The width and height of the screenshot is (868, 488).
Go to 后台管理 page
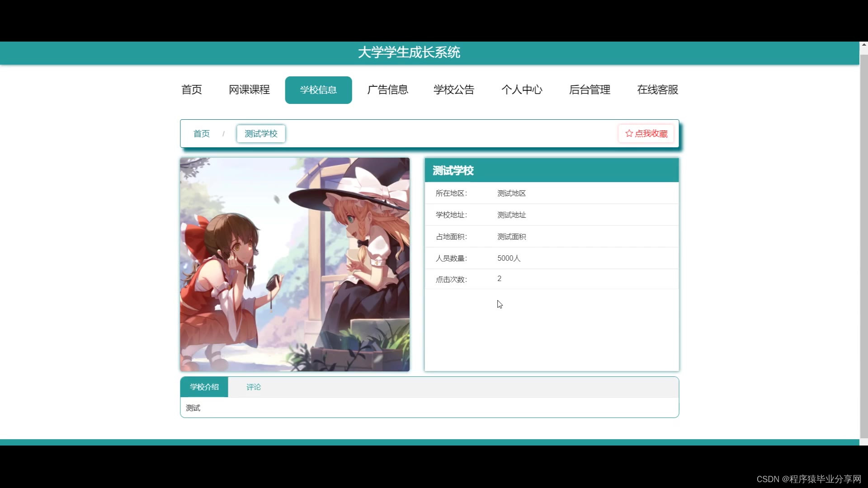[590, 90]
